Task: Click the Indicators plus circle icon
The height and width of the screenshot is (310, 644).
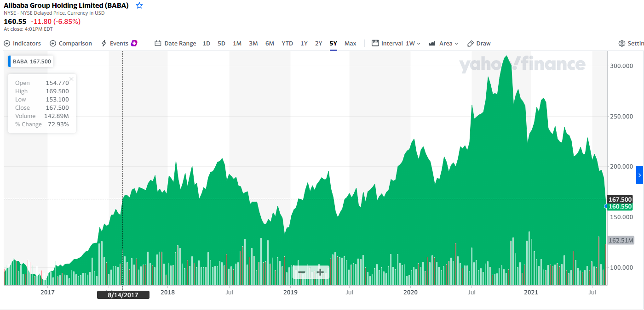Action: [x=7, y=43]
